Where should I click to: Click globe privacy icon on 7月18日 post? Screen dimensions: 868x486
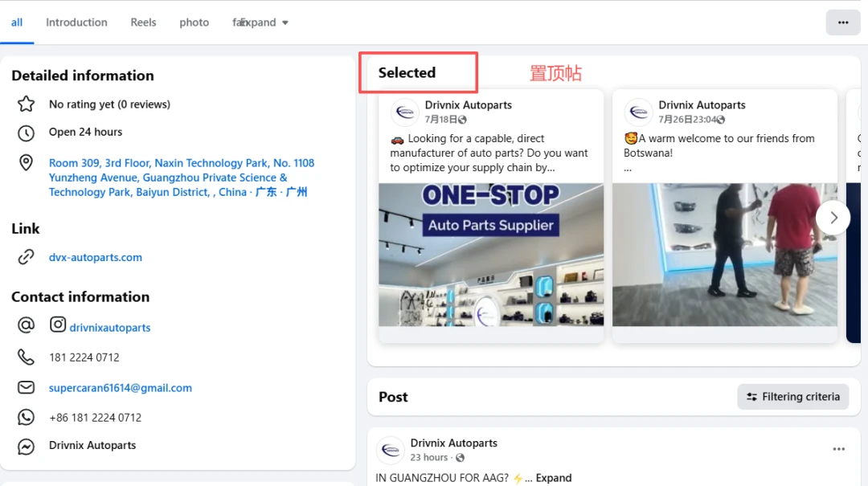tap(462, 120)
